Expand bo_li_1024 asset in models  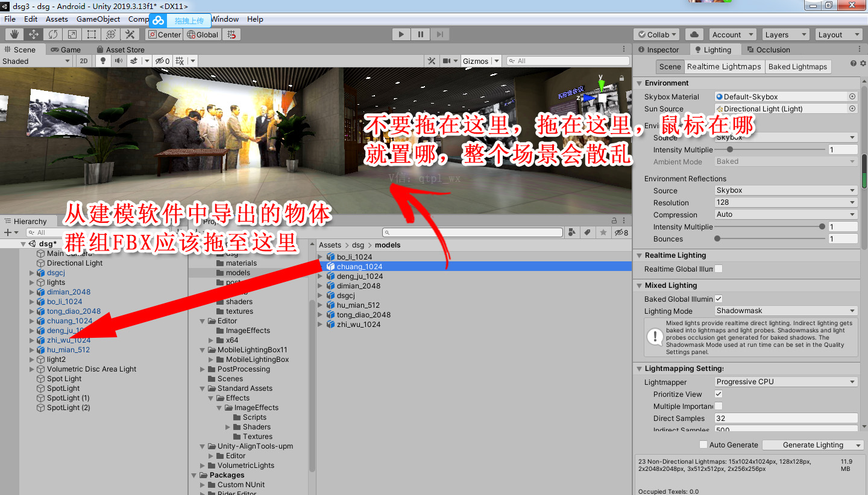point(320,257)
